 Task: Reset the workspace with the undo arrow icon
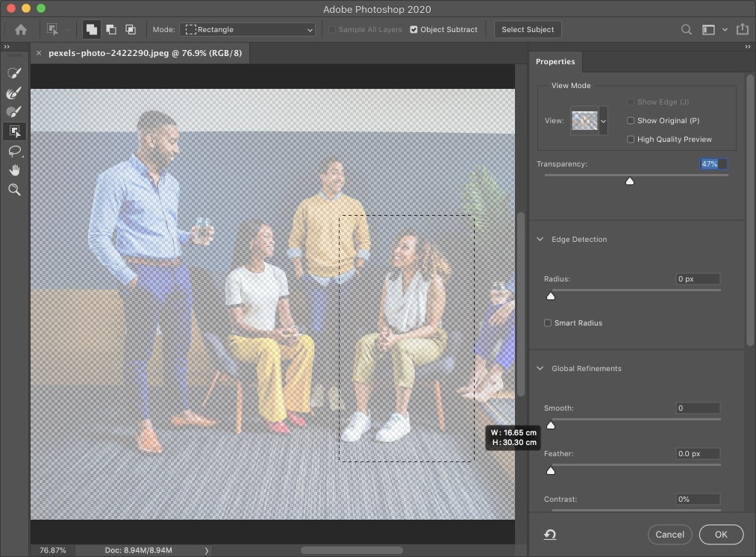coord(550,535)
